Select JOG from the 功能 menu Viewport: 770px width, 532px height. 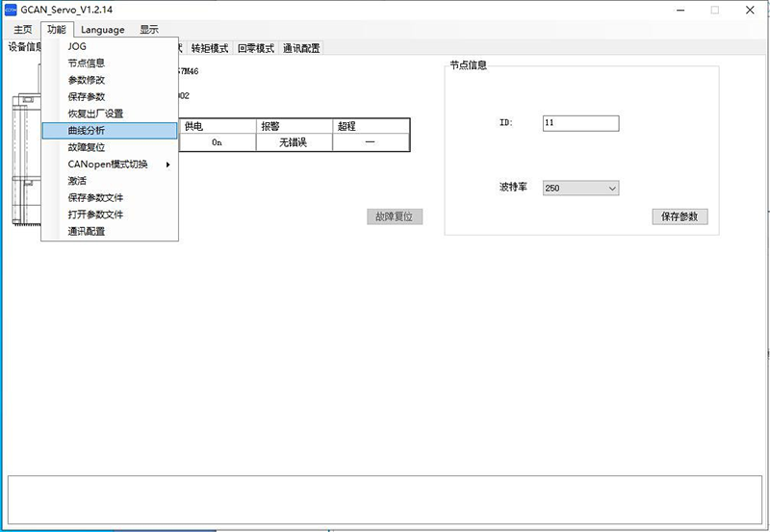77,46
